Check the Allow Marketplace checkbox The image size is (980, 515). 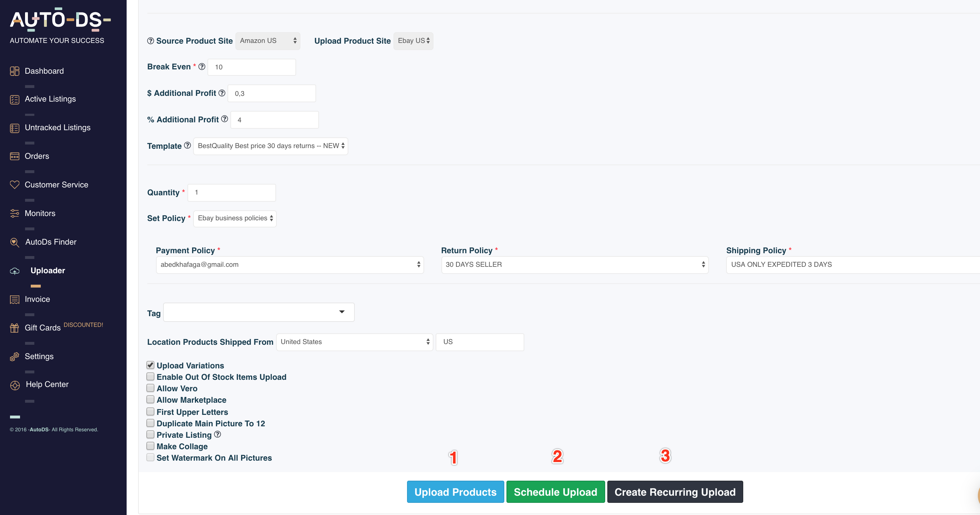click(x=150, y=399)
